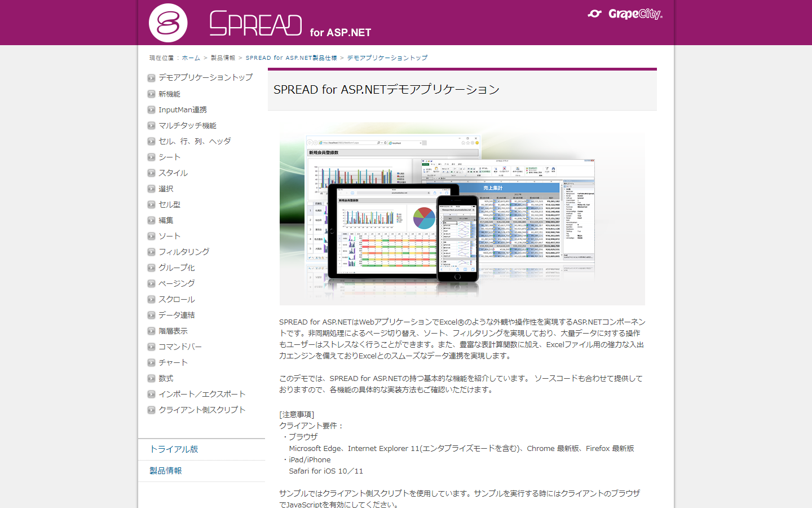Click arrow icon beside フィルタリング
Viewport: 812px width, 508px height.
pos(151,252)
